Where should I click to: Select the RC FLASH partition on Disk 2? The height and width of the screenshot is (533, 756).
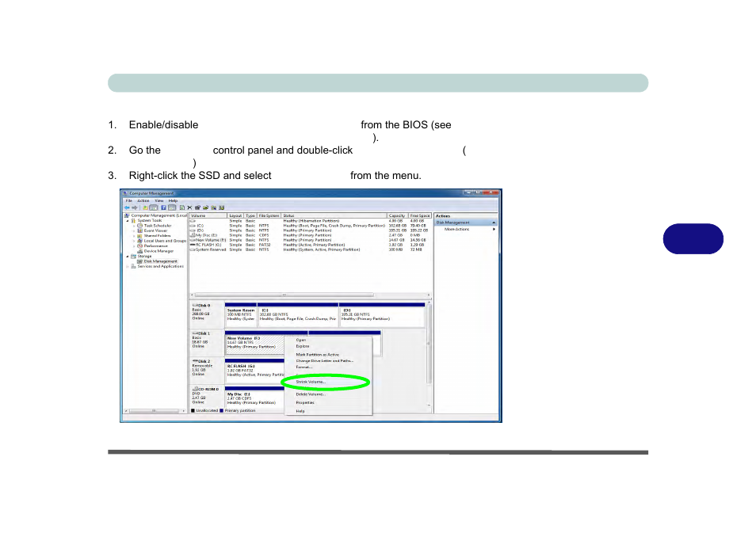(254, 371)
